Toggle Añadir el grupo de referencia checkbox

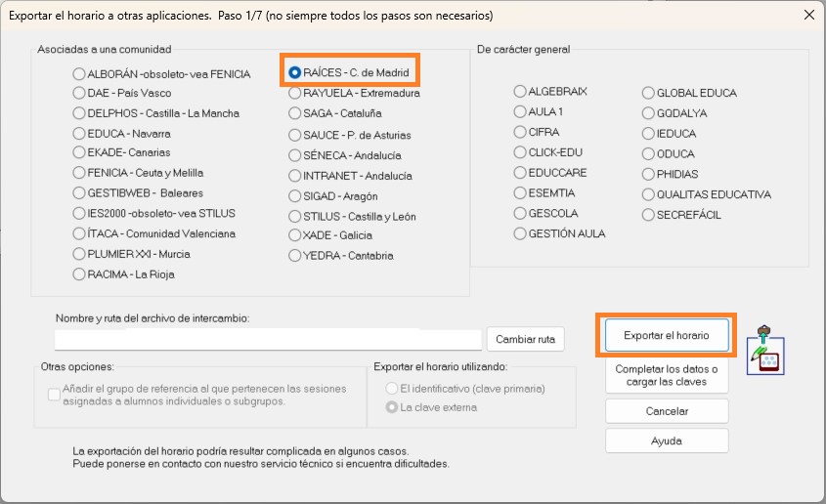point(54,395)
